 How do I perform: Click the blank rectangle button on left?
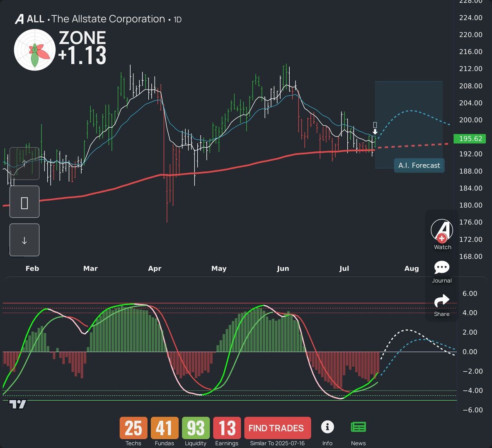point(24,202)
